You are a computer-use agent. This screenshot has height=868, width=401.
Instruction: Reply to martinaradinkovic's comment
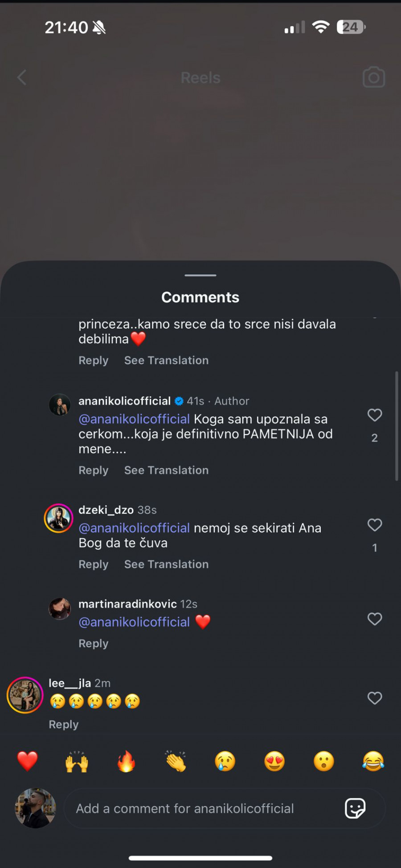pyautogui.click(x=93, y=643)
